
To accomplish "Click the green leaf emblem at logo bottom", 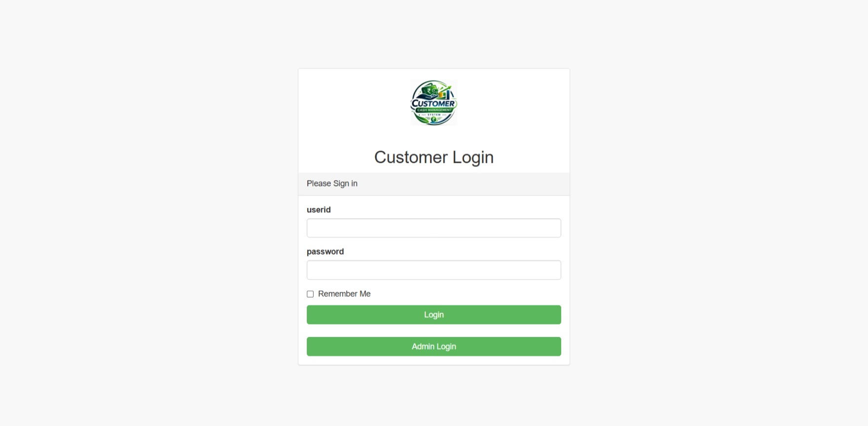I will 434,119.
